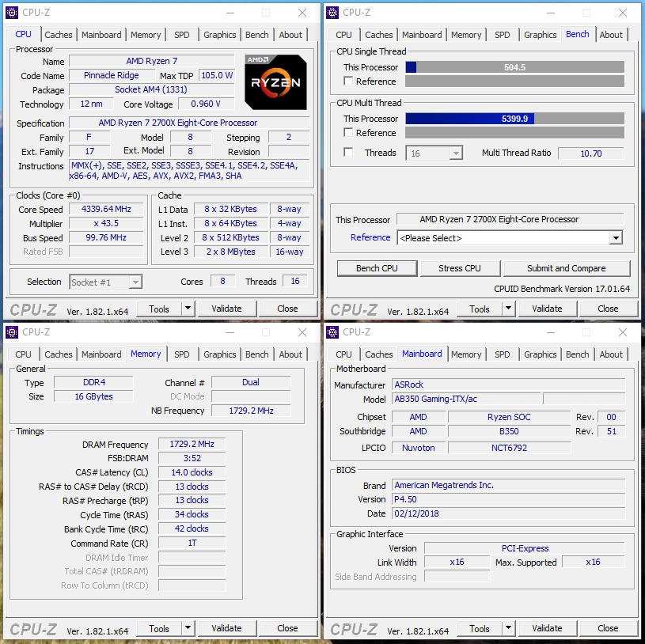
Task: Open Mainboard tab in the CPU window
Action: click(101, 35)
